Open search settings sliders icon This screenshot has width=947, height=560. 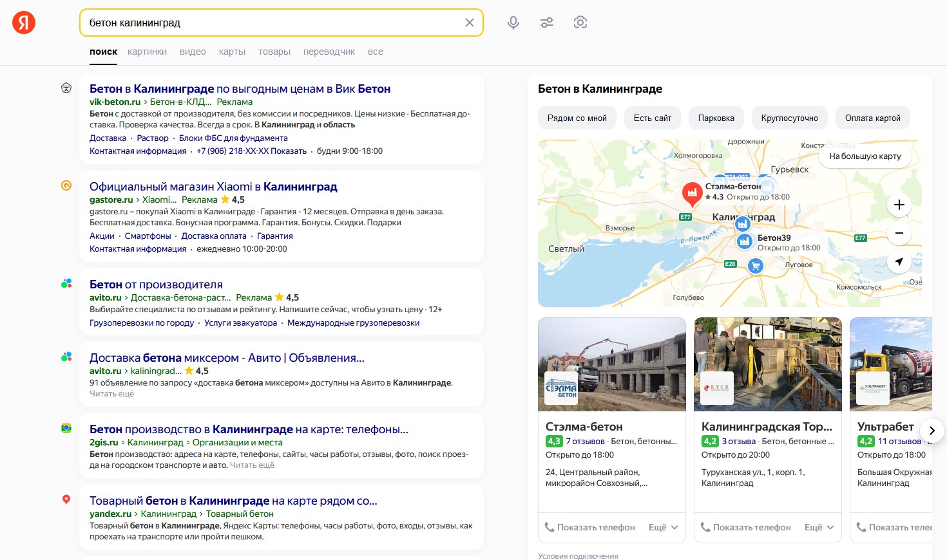tap(547, 23)
